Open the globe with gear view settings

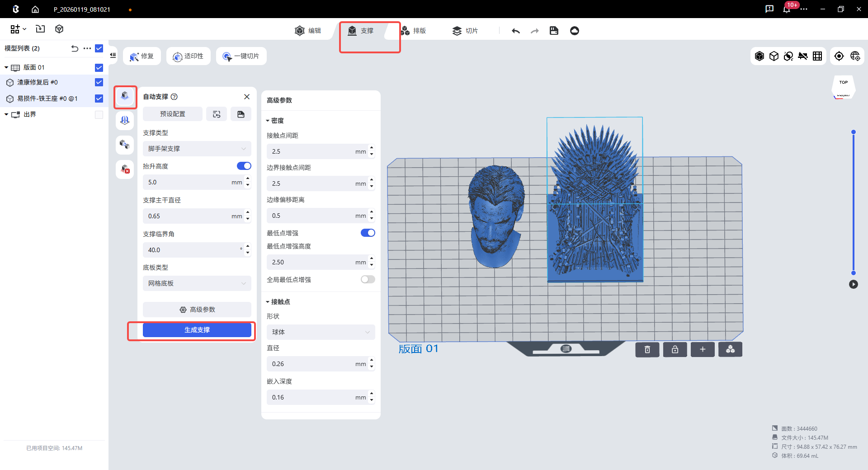coord(855,56)
